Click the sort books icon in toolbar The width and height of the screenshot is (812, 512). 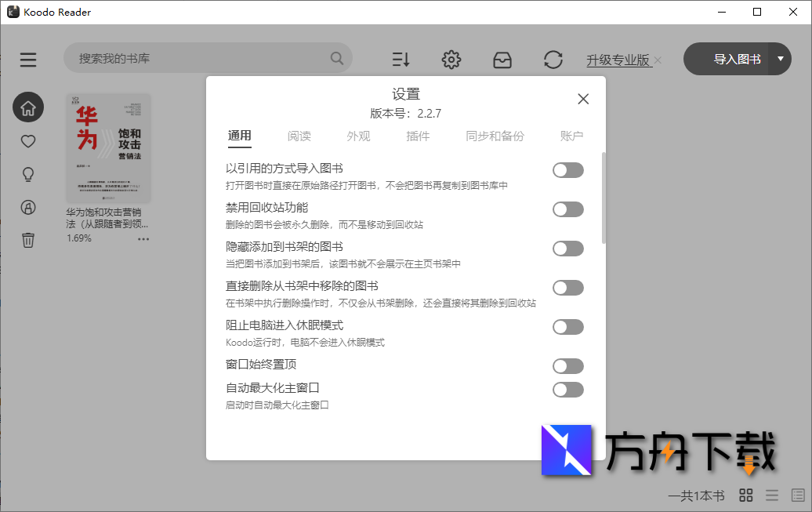pos(401,59)
